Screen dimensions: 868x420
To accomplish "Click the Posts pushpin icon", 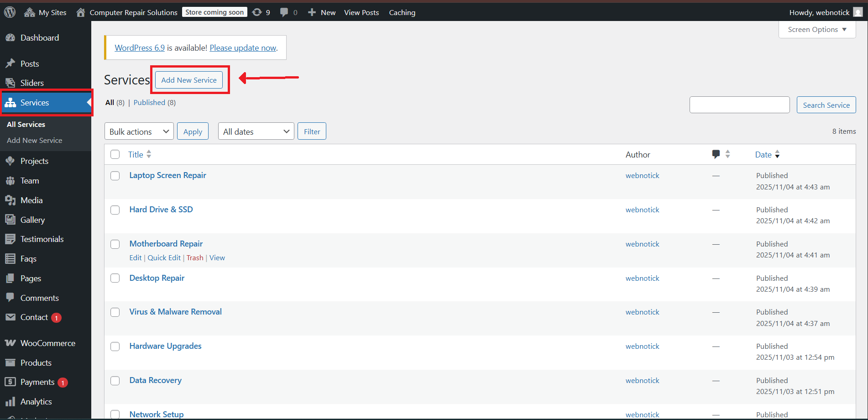I will 10,63.
